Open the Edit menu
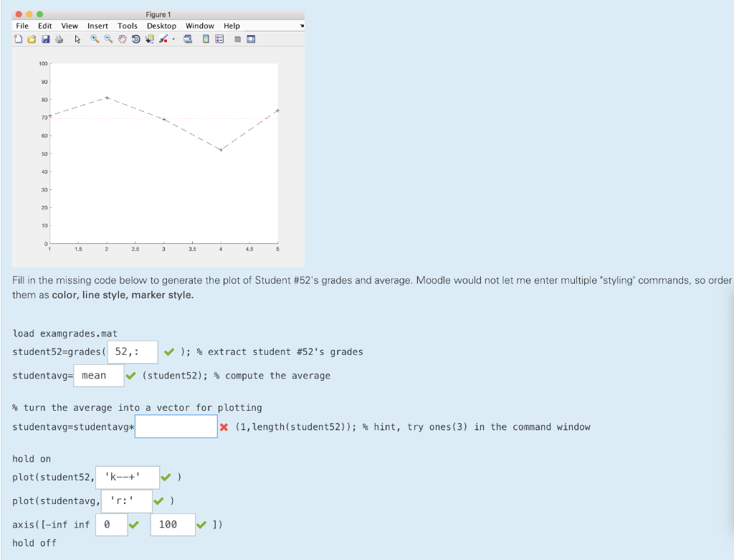The width and height of the screenshot is (734, 560). coord(45,27)
